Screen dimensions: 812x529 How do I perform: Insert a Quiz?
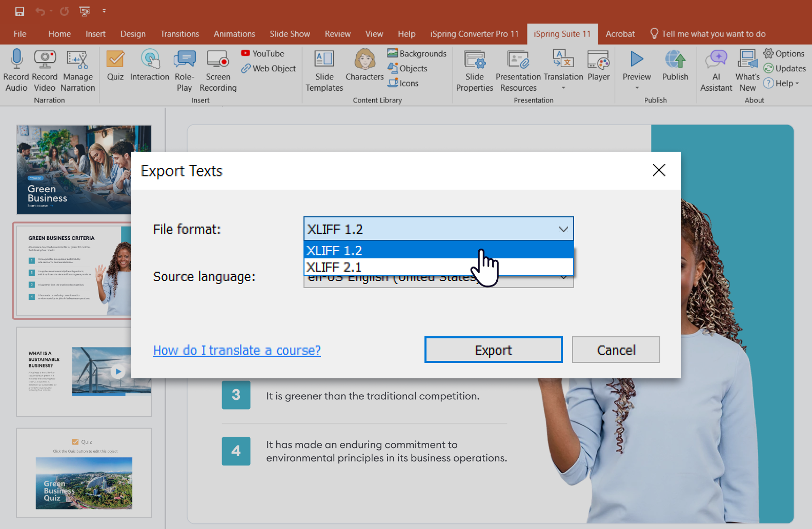(x=115, y=65)
